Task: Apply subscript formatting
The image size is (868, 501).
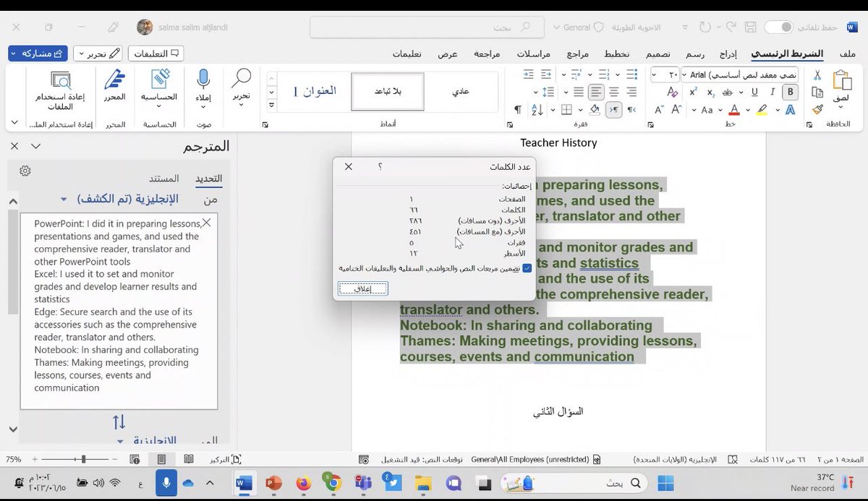Action: (710, 92)
